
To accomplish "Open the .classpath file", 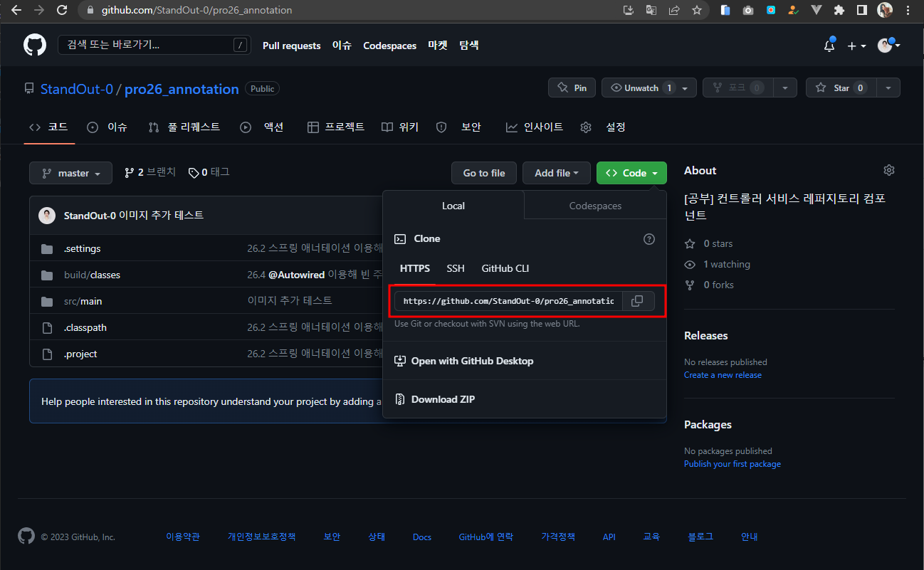I will click(x=85, y=327).
